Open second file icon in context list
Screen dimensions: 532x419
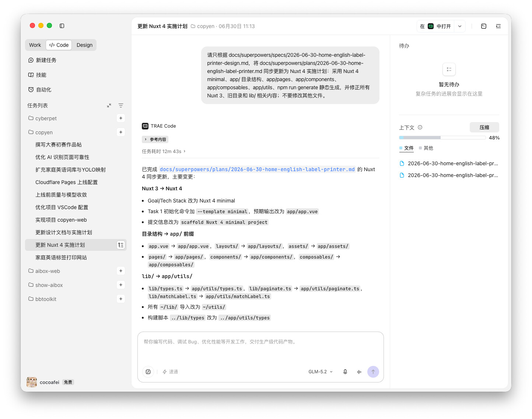tap(402, 175)
